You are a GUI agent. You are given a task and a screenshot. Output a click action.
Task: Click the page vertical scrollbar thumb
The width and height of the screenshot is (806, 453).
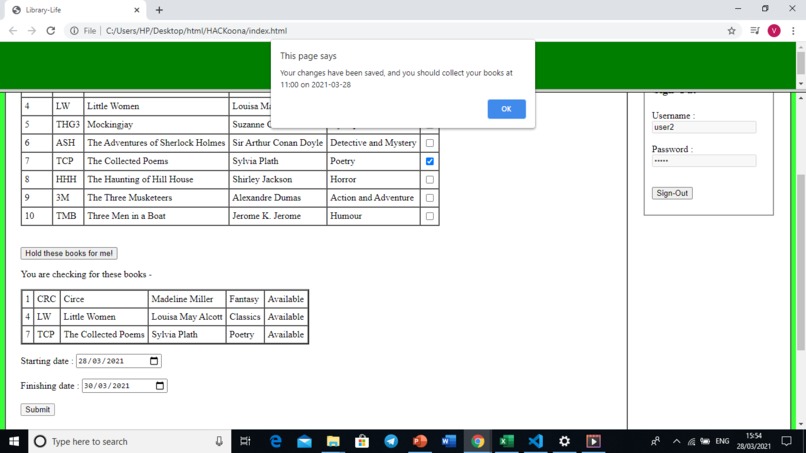[801, 262]
